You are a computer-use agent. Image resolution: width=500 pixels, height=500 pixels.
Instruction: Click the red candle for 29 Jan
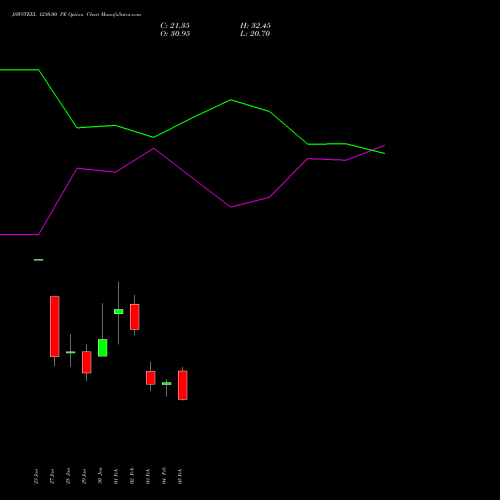(x=87, y=362)
